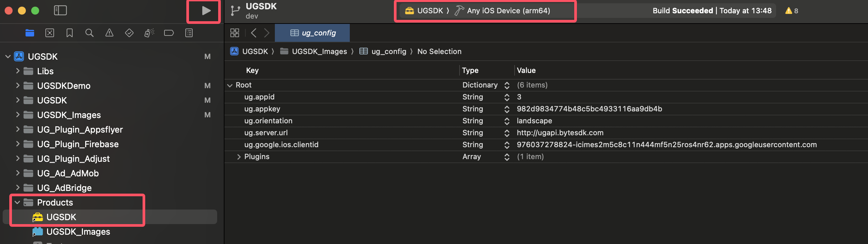This screenshot has height=244, width=868.
Task: Expand the Plugins array row
Action: click(239, 157)
